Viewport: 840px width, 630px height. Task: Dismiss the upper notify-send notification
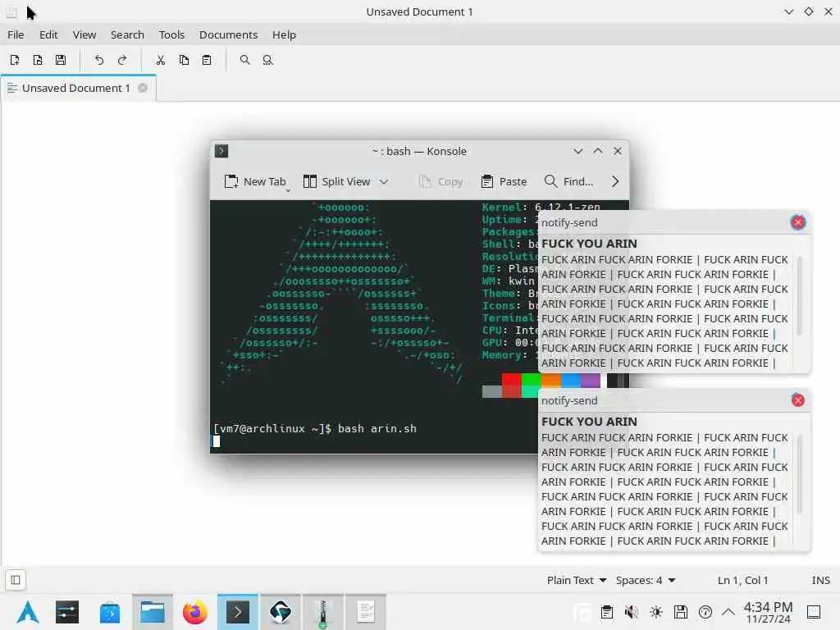[797, 222]
